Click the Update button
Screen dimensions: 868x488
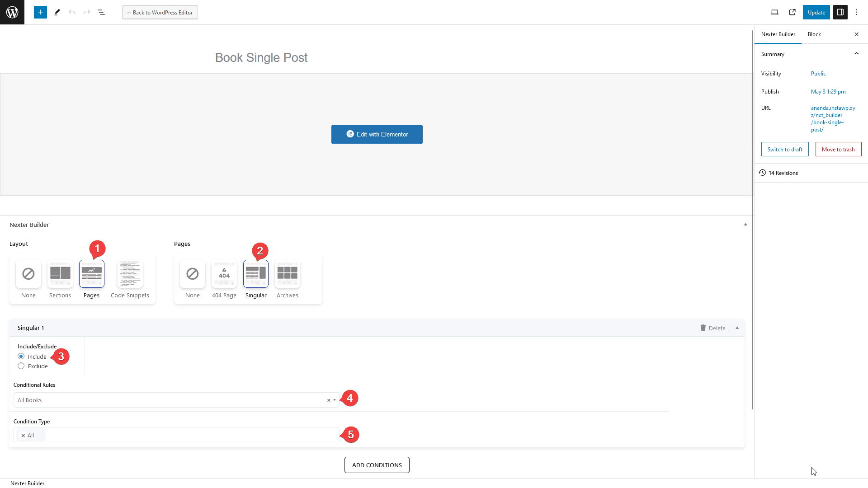[x=816, y=13]
